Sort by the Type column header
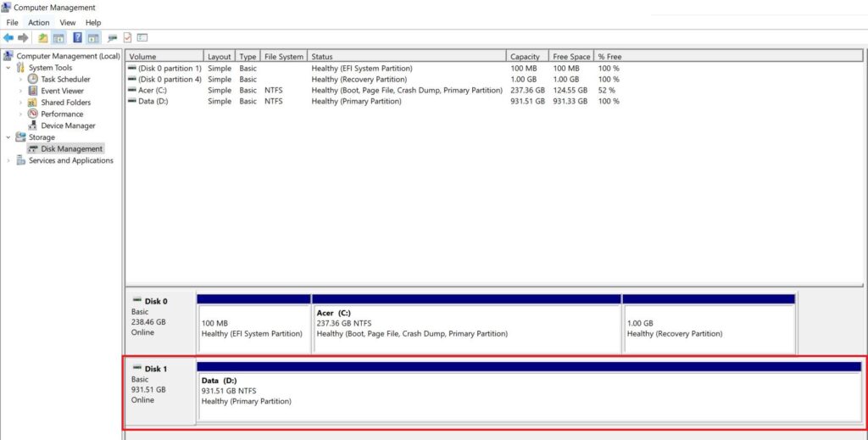 point(248,57)
